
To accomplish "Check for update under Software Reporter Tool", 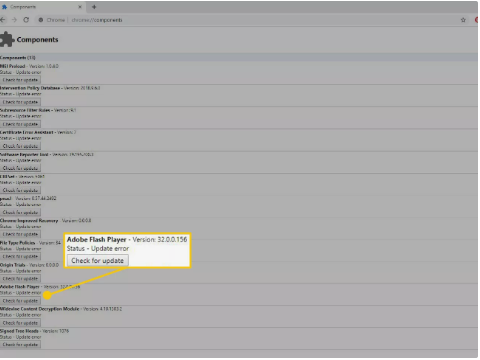I will pos(20,168).
